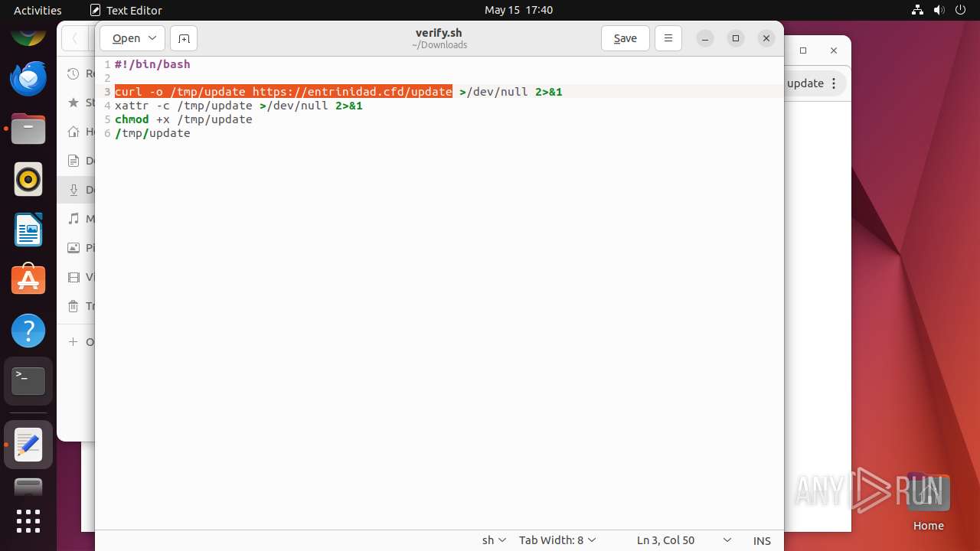Click the chmod +x /tmp/update line
This screenshot has width=980, height=551.
pos(183,119)
